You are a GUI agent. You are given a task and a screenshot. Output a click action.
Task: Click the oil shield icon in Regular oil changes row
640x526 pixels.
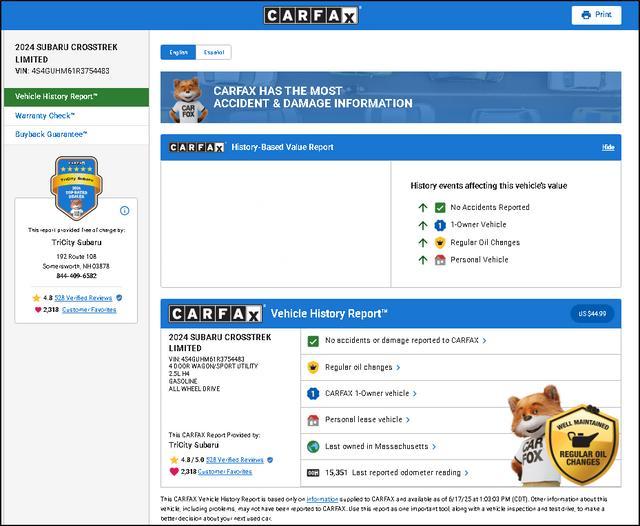(x=313, y=367)
